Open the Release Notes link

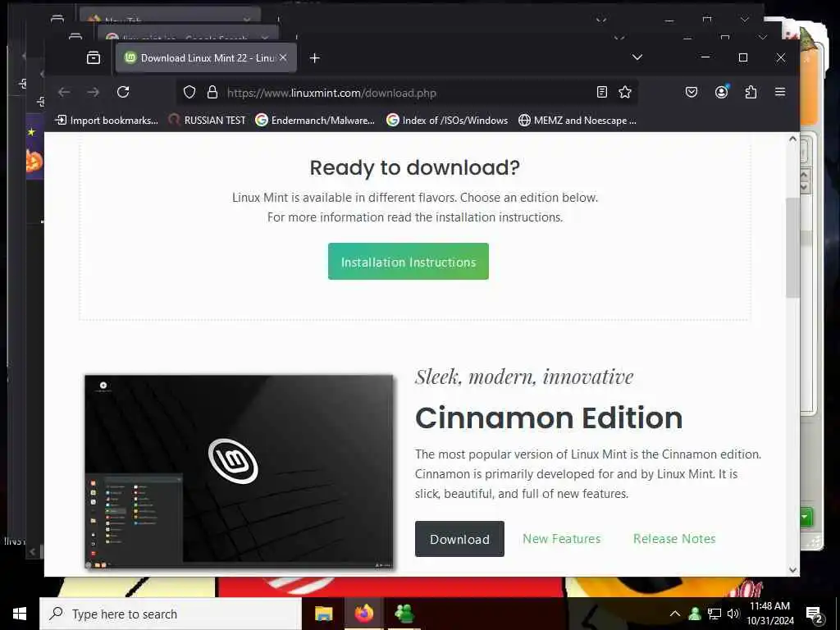click(674, 539)
